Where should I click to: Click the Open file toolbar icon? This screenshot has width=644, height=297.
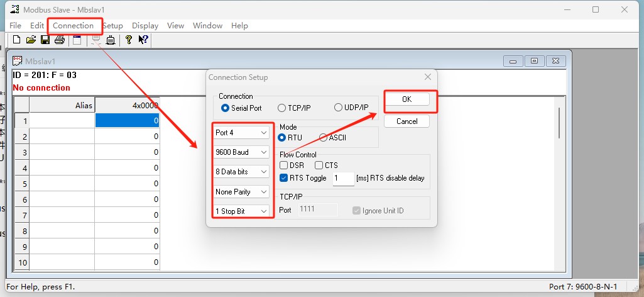(31, 40)
